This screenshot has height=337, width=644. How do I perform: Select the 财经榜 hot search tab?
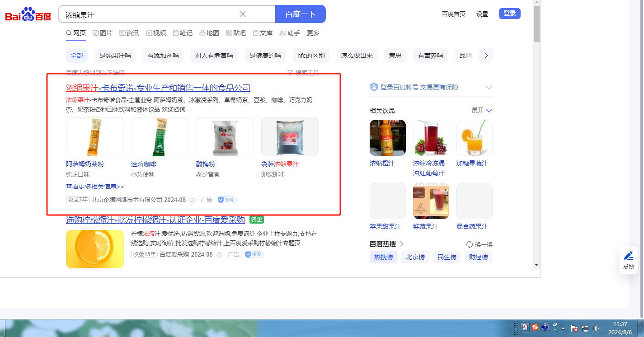479,257
